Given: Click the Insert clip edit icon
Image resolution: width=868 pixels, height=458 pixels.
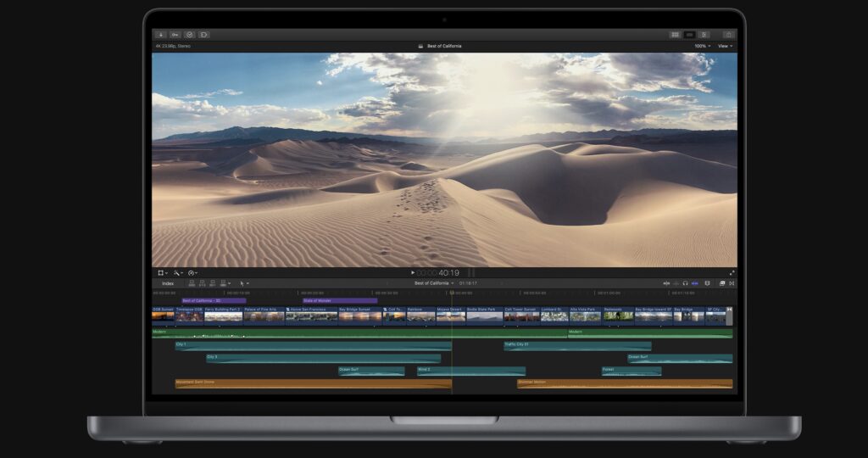Looking at the screenshot, I should point(202,283).
